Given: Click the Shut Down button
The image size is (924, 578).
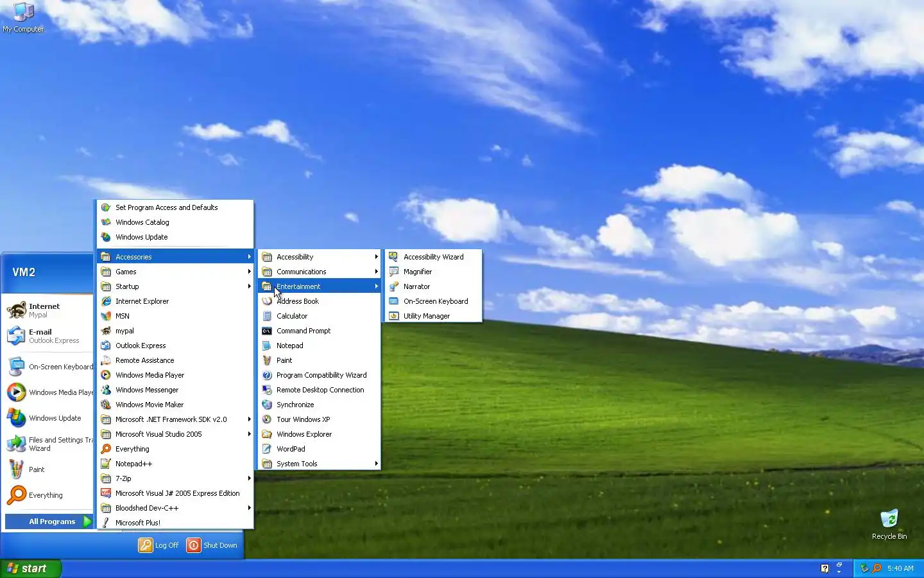Looking at the screenshot, I should [212, 545].
